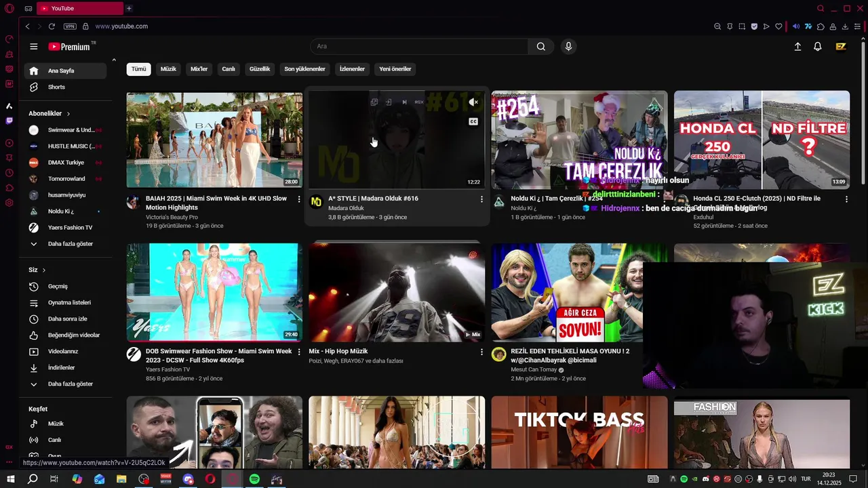The width and height of the screenshot is (868, 488).
Task: Open the Opera easy setup sliders icon
Action: tap(857, 26)
